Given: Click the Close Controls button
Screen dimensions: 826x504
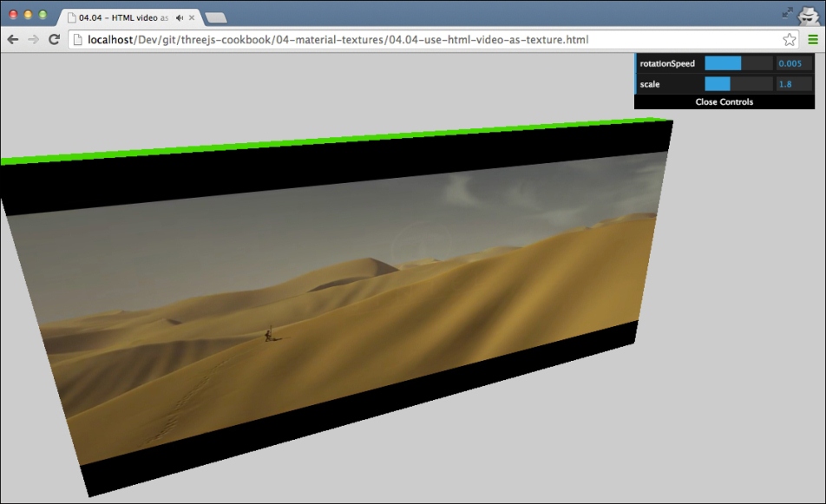Looking at the screenshot, I should [x=724, y=102].
